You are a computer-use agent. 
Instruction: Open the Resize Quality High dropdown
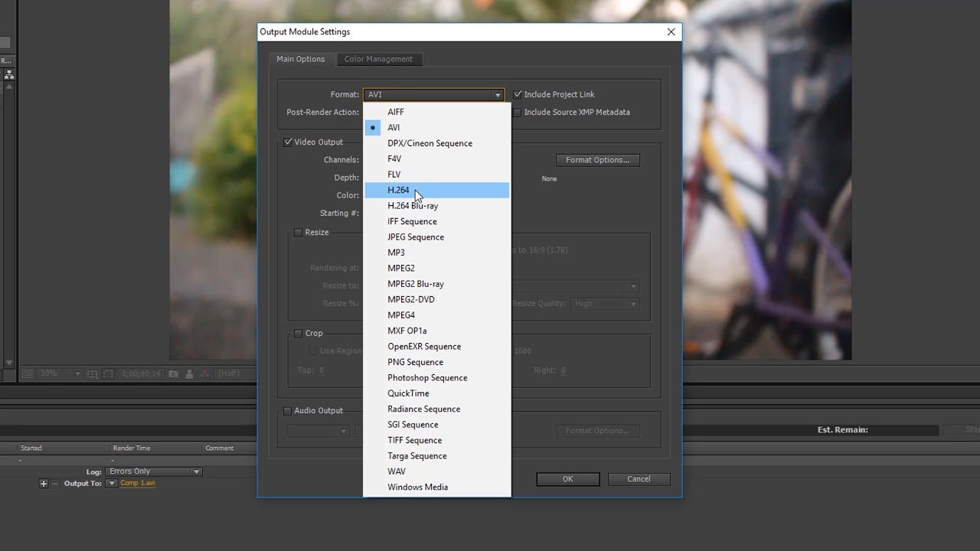tap(604, 304)
